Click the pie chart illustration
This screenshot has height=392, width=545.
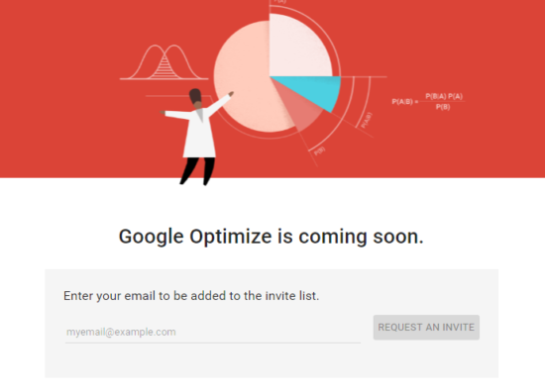click(277, 74)
